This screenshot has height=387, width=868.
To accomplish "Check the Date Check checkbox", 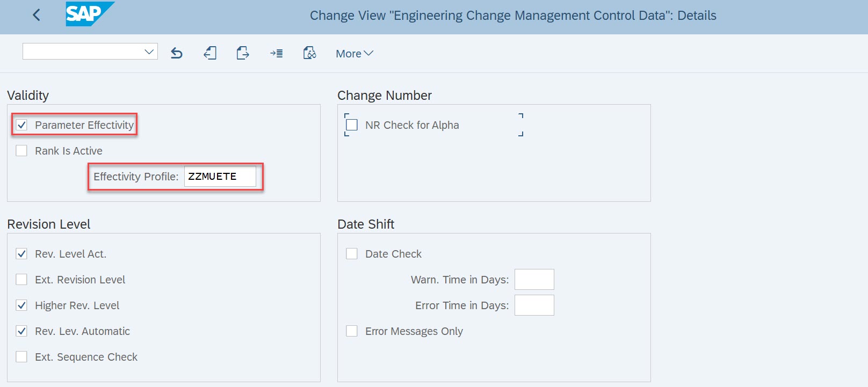I will click(352, 254).
